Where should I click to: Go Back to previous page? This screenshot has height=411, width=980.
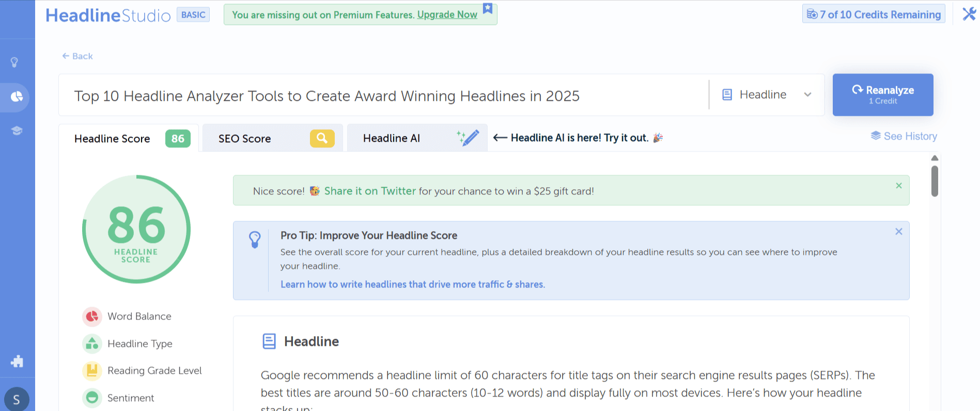point(77,56)
